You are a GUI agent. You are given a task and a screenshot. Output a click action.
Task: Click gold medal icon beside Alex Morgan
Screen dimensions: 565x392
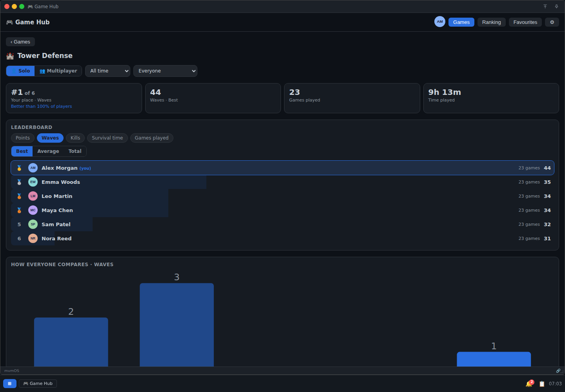pos(19,168)
